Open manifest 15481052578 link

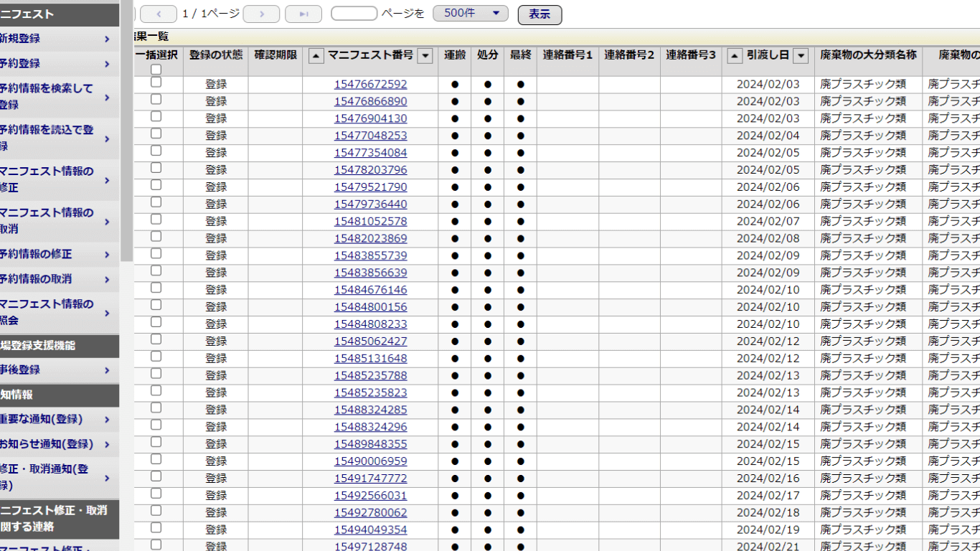point(370,221)
